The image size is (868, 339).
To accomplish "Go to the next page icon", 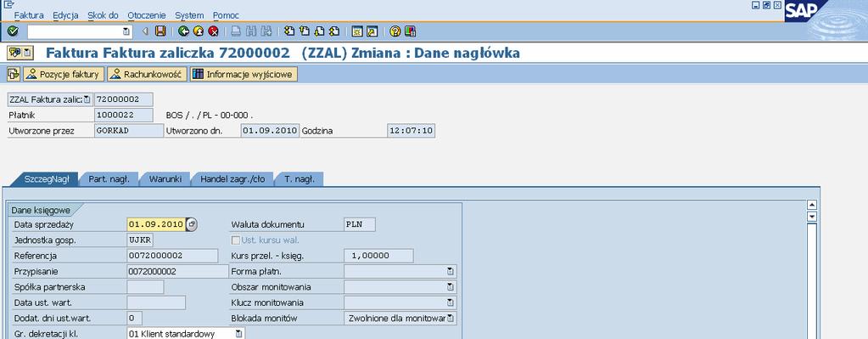I will (x=319, y=31).
